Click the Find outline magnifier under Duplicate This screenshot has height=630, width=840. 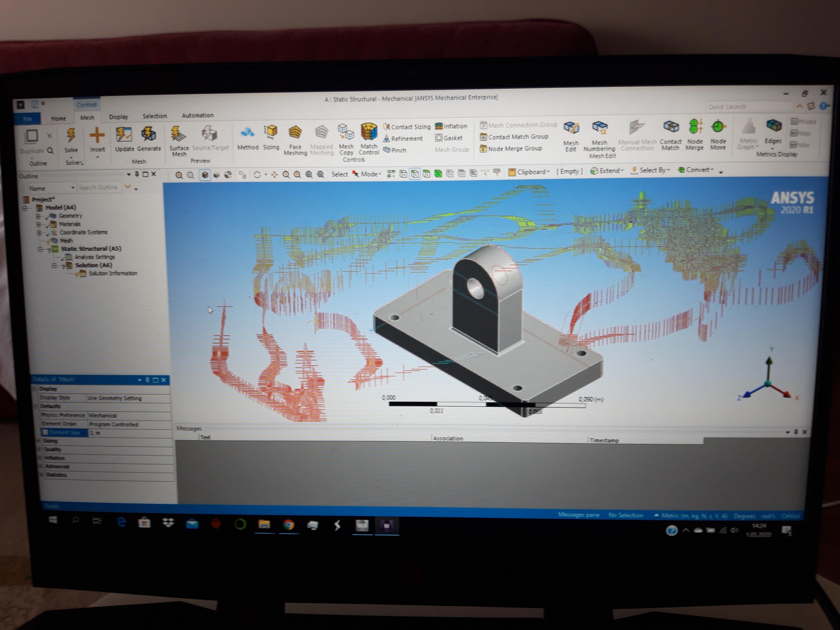point(50,151)
